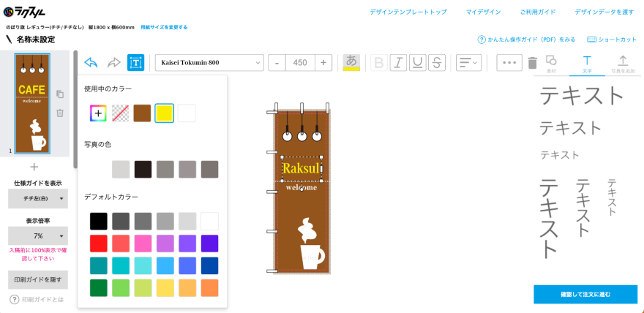This screenshot has width=644, height=313.
Task: Select the transparent no-color swatch
Action: (120, 113)
